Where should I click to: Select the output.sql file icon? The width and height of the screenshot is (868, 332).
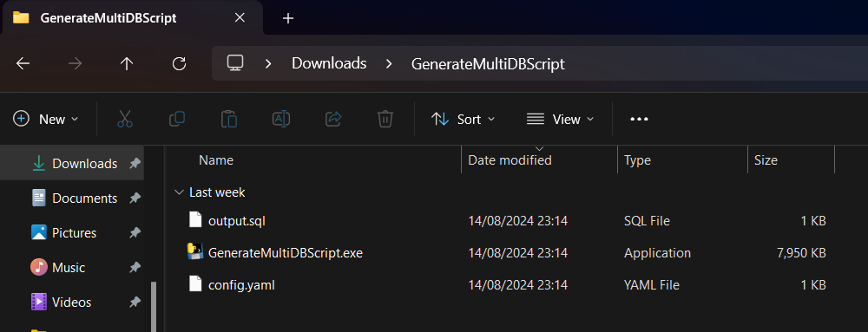point(195,220)
